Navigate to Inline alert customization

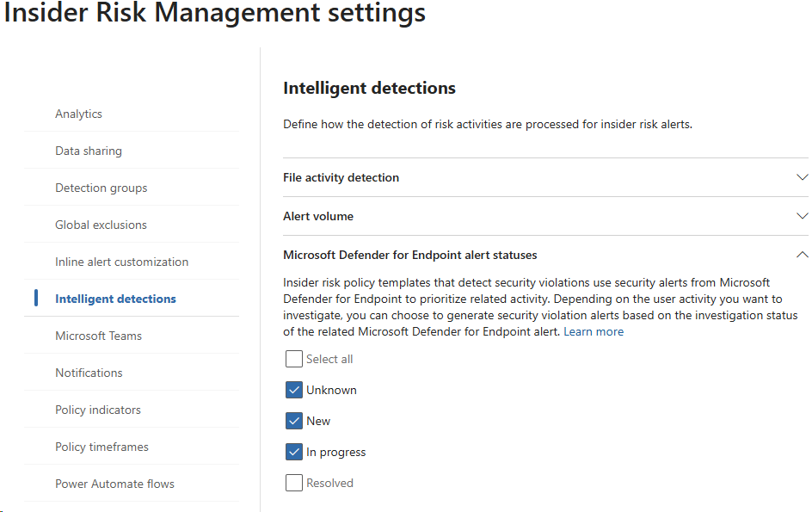pos(121,262)
